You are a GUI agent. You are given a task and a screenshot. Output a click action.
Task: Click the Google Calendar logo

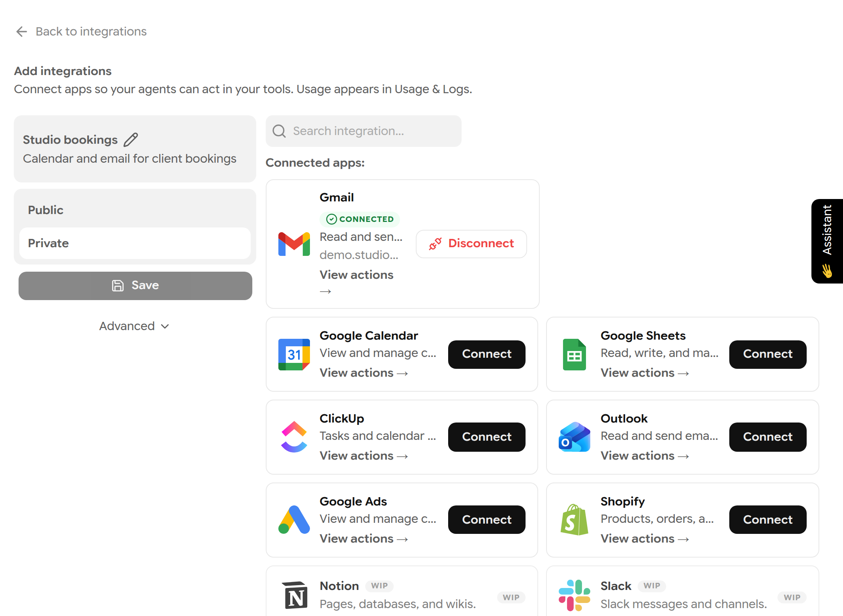click(x=294, y=355)
